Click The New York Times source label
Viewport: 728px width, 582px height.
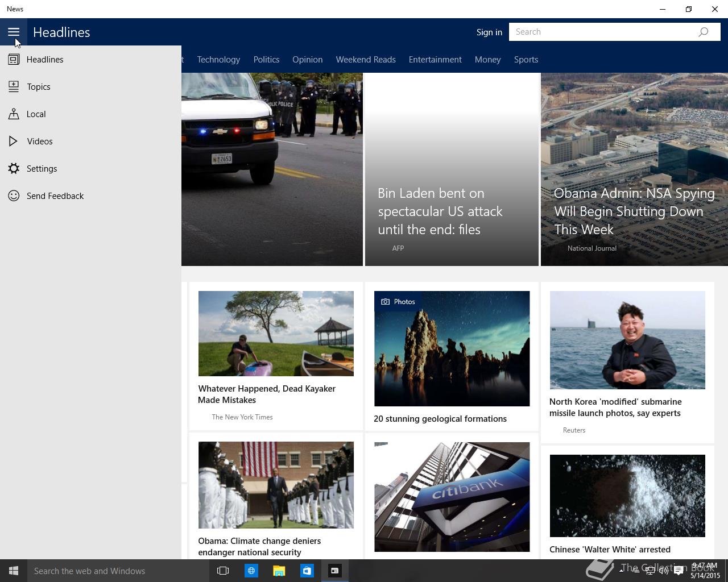pos(242,417)
